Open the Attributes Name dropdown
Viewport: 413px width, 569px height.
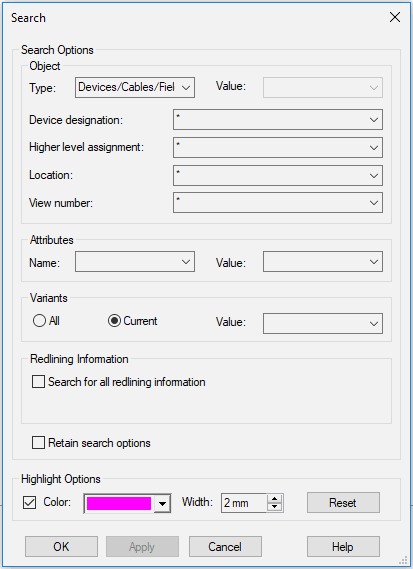(135, 262)
